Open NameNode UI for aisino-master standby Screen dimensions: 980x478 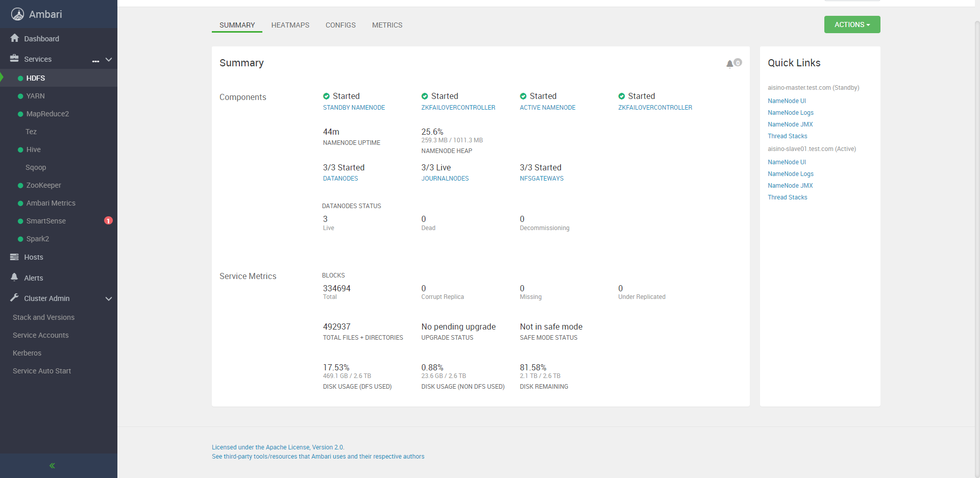[x=787, y=101]
